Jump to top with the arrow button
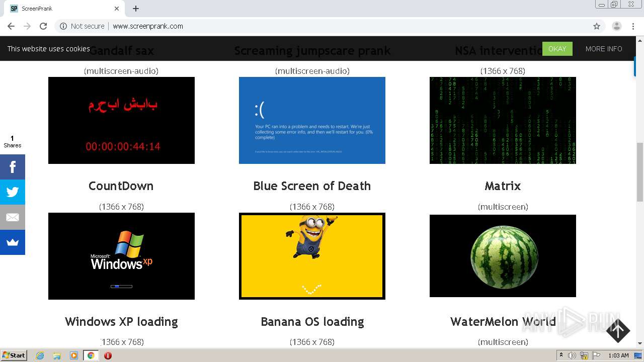Viewport: 644px width, 362px height. (x=618, y=331)
